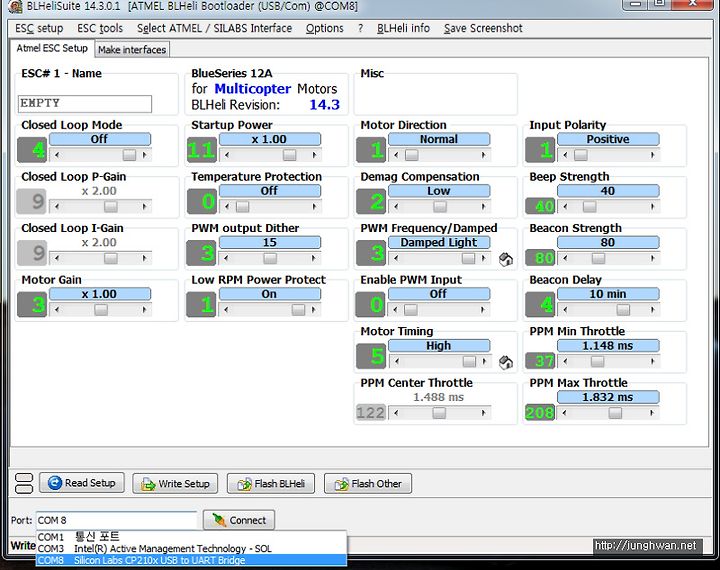The height and width of the screenshot is (570, 720).
Task: Select COM3 Intel Active Management Technology port
Action: tap(191, 548)
